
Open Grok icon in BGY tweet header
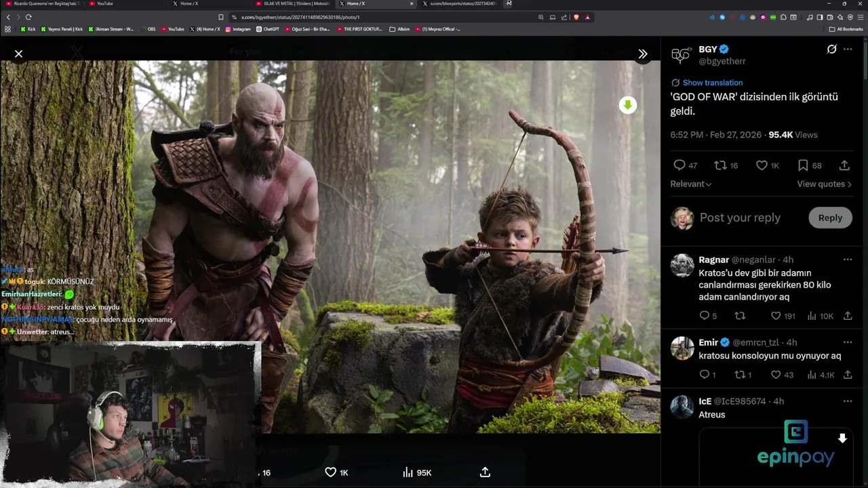(x=831, y=49)
